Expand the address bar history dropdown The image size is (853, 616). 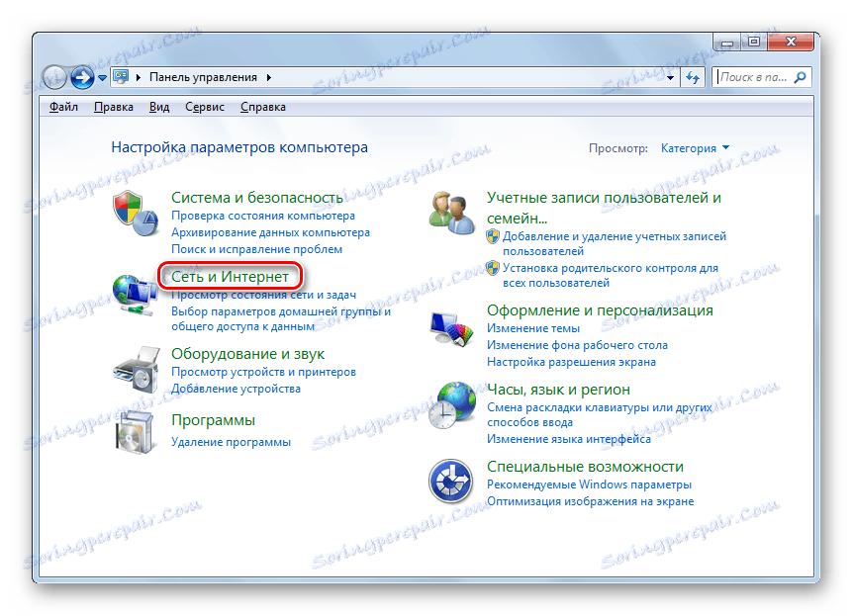click(x=670, y=78)
